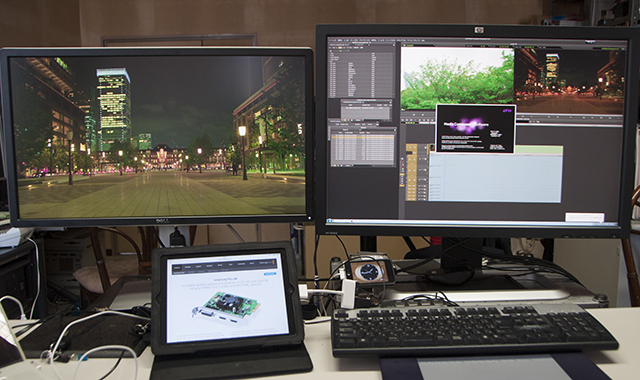Image resolution: width=640 pixels, height=380 pixels.
Task: Open the first menu in the Avid menu bar
Action: coord(331,40)
